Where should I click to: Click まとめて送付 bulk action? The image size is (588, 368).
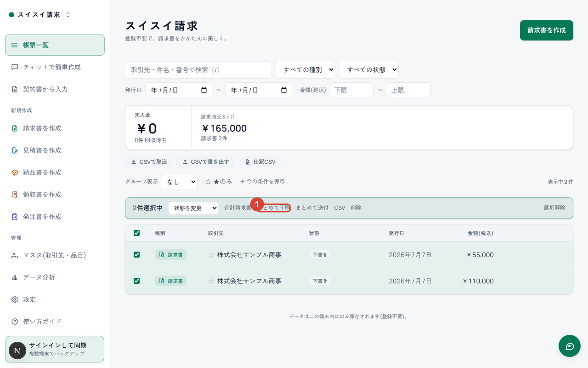click(312, 208)
